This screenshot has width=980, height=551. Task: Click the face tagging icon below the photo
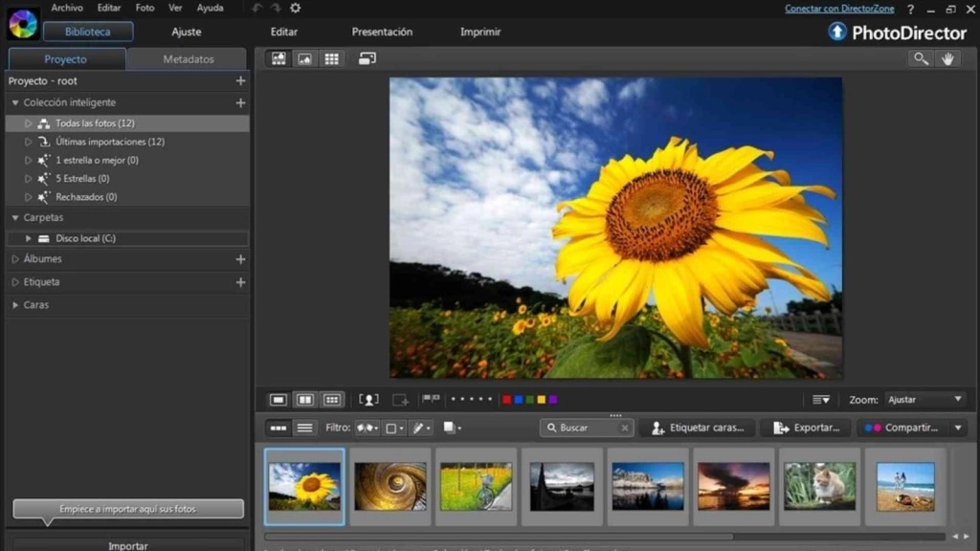click(369, 399)
